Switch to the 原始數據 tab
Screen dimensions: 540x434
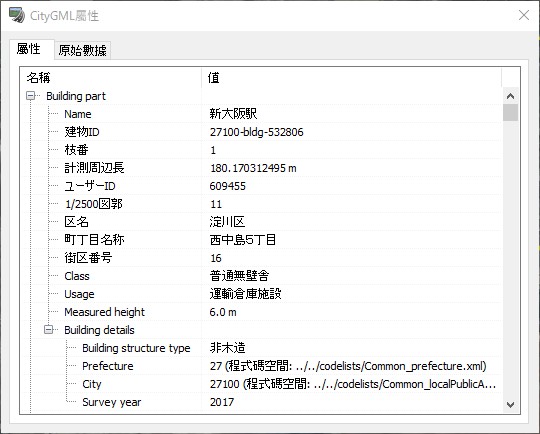82,50
